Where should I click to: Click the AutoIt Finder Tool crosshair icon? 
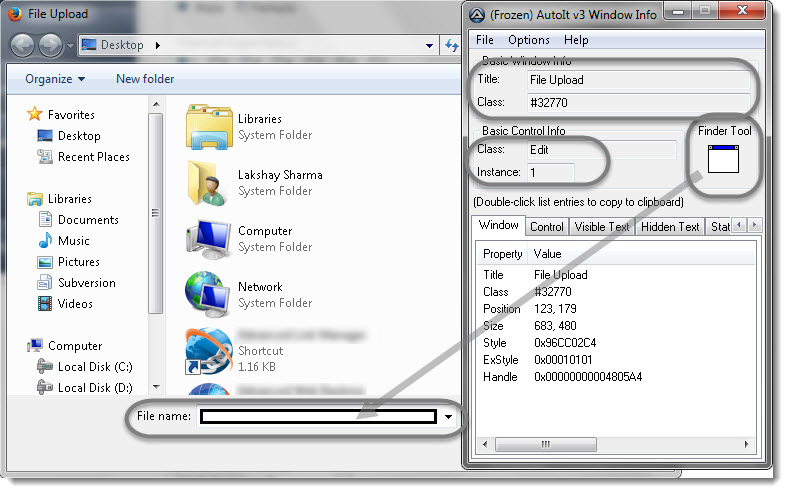[723, 159]
